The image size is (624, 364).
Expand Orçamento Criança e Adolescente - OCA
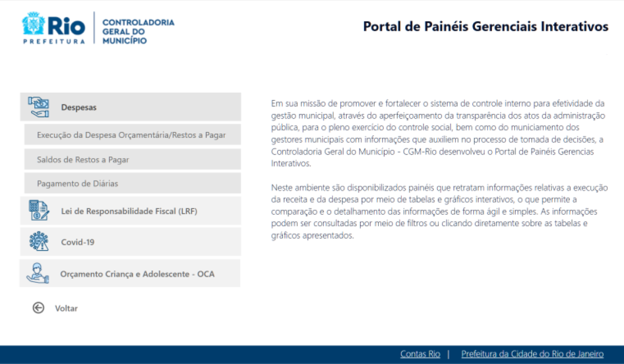[131, 273]
